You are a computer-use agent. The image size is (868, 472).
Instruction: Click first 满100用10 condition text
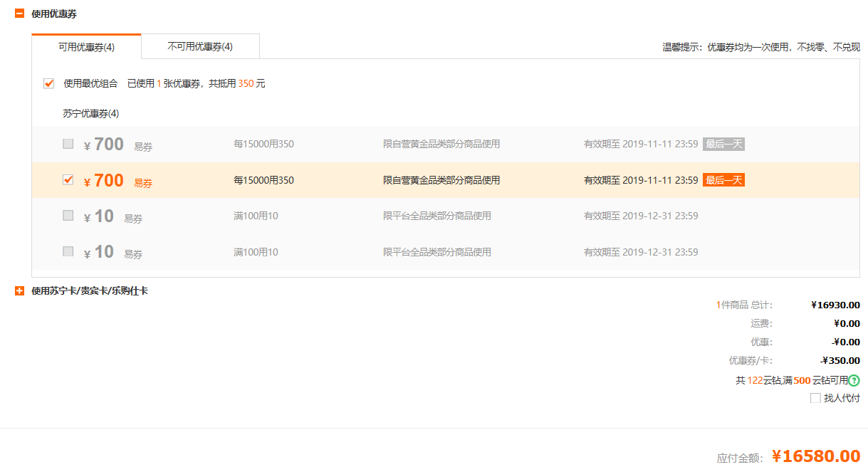[256, 216]
